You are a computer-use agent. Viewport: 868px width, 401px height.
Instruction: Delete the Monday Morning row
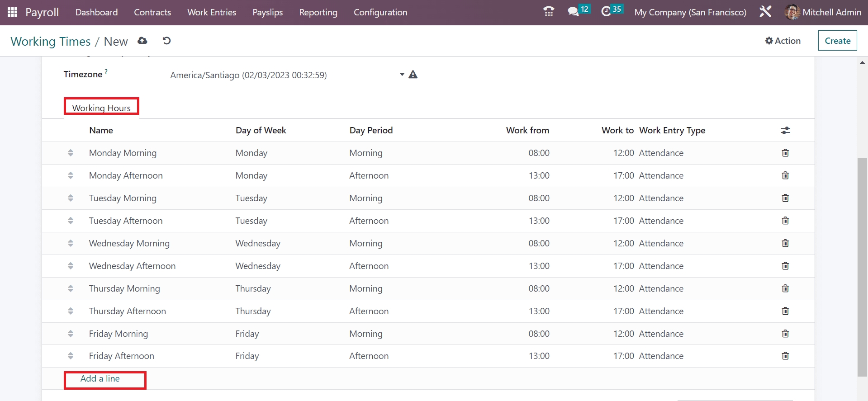click(785, 153)
